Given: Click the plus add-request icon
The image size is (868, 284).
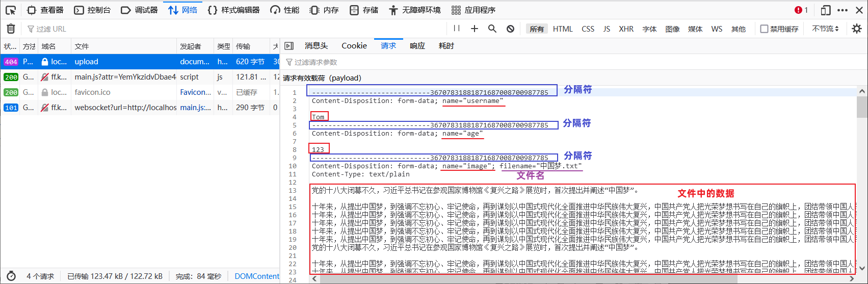Looking at the screenshot, I should pos(475,29).
